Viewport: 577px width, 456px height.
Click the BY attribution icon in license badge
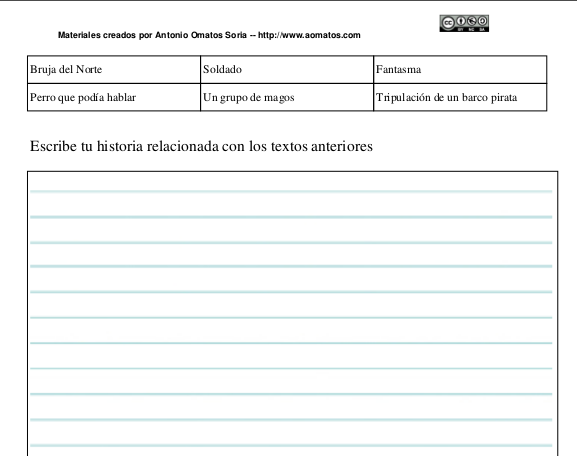[x=461, y=21]
